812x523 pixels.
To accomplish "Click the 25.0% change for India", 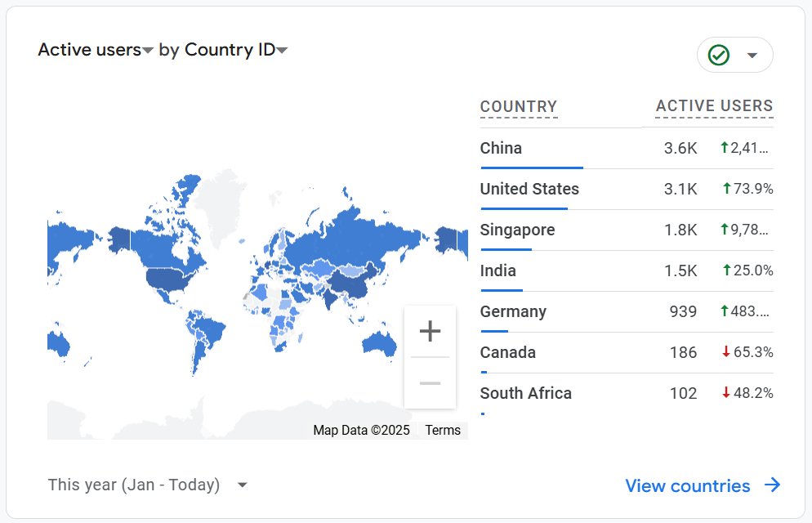I will tap(747, 270).
